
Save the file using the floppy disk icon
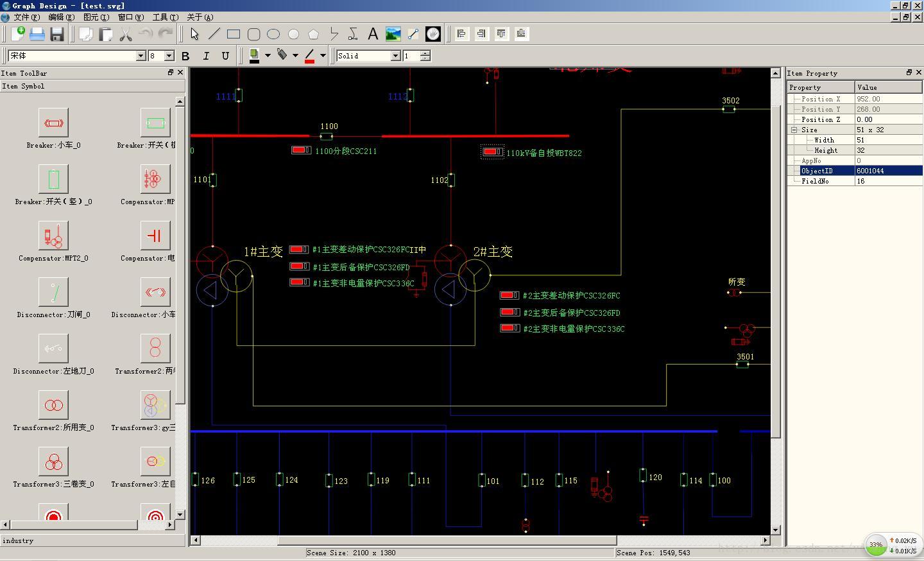coord(57,34)
